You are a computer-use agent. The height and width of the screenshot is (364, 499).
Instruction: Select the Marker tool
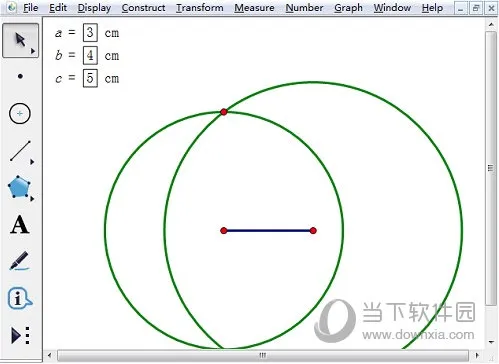[x=19, y=261]
